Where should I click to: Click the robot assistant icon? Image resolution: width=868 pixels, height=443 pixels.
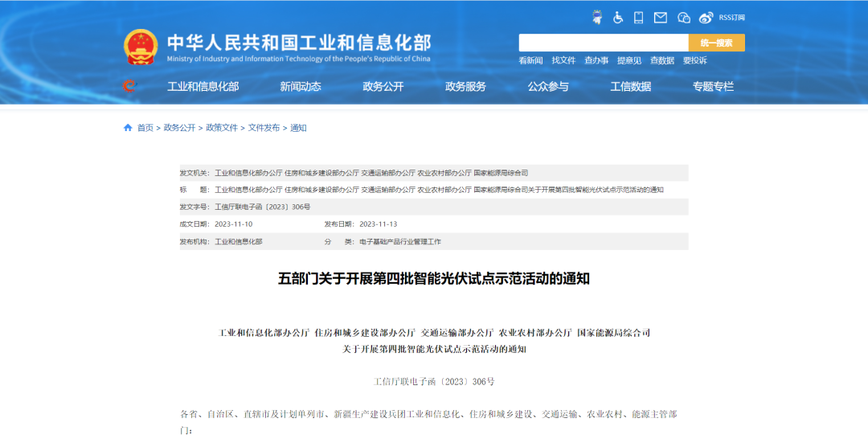click(597, 17)
